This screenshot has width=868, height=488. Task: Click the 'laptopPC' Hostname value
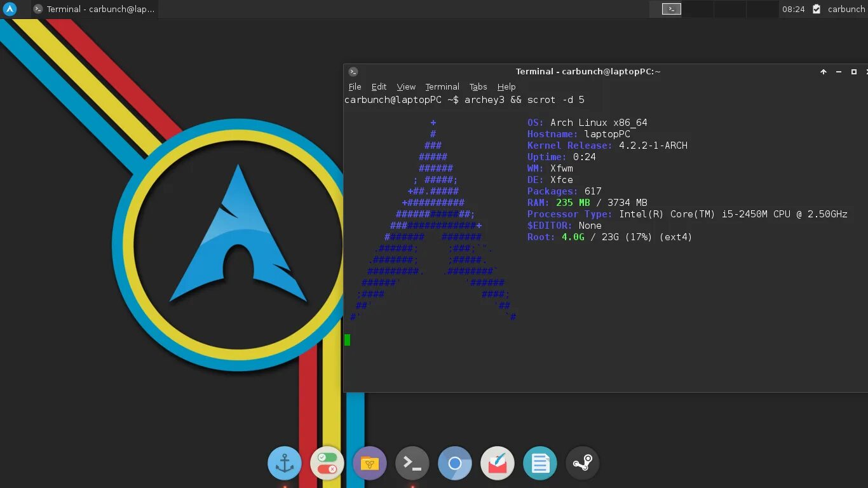coord(607,134)
